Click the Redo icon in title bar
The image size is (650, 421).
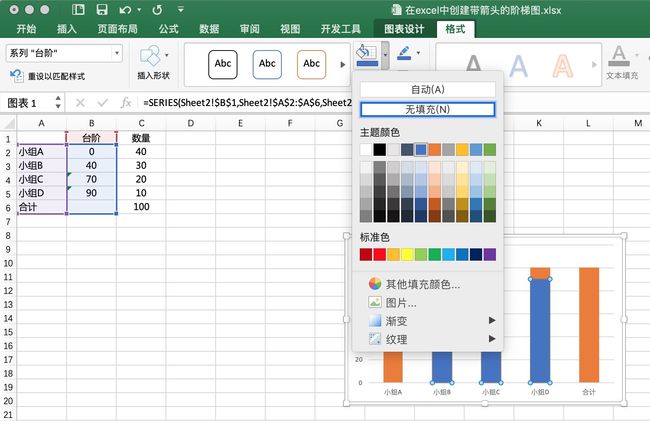click(157, 10)
